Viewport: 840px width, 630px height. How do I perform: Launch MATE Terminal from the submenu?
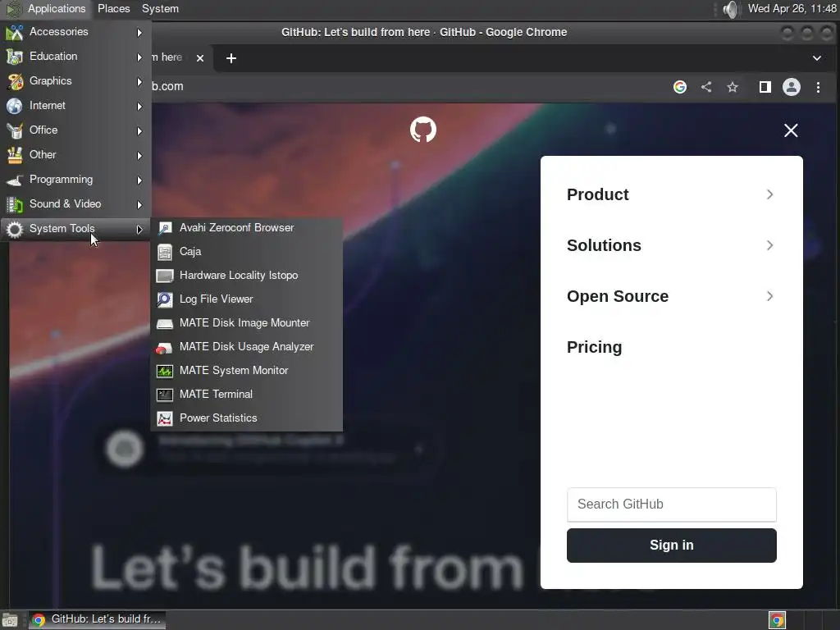pyautogui.click(x=246, y=395)
